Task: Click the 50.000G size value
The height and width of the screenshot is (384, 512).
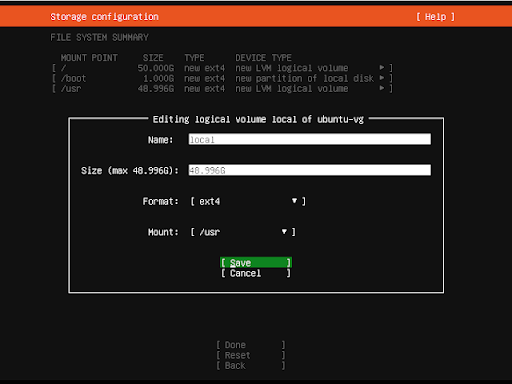Action: (x=156, y=68)
